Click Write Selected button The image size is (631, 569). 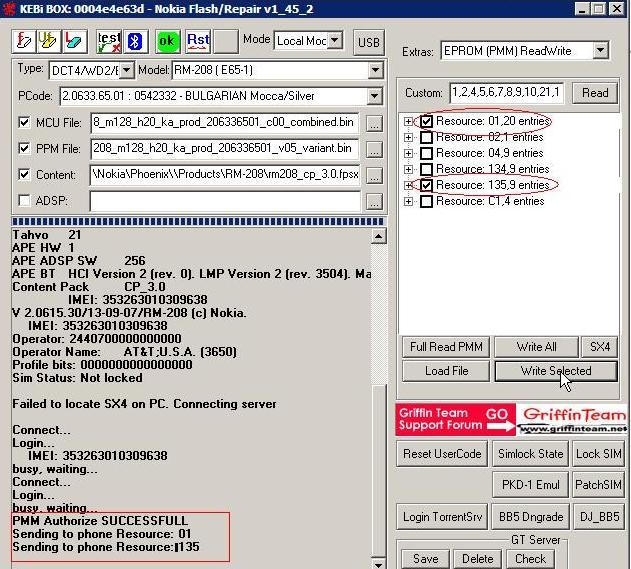click(x=556, y=371)
